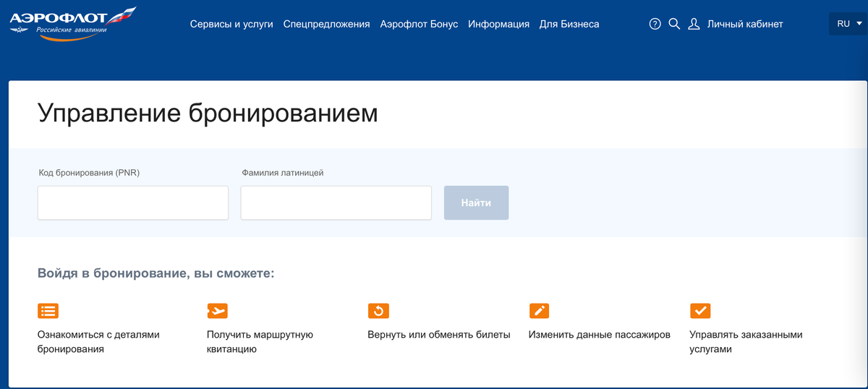This screenshot has height=389, width=868.
Task: Focus the Фамилия латиницей field
Action: point(336,202)
